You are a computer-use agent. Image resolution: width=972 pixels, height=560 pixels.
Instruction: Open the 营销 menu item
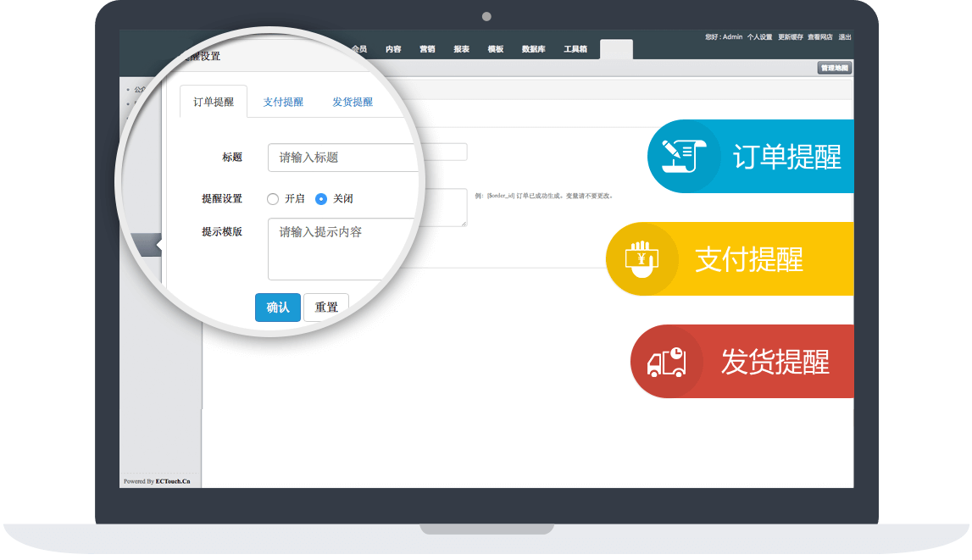click(427, 49)
